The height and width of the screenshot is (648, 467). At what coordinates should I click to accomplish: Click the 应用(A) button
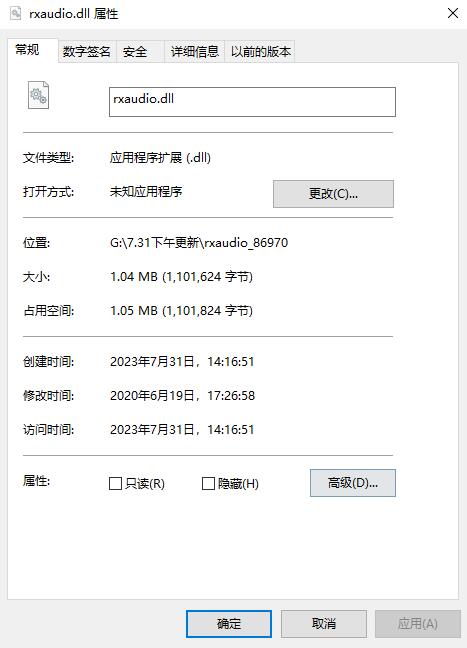point(417,624)
